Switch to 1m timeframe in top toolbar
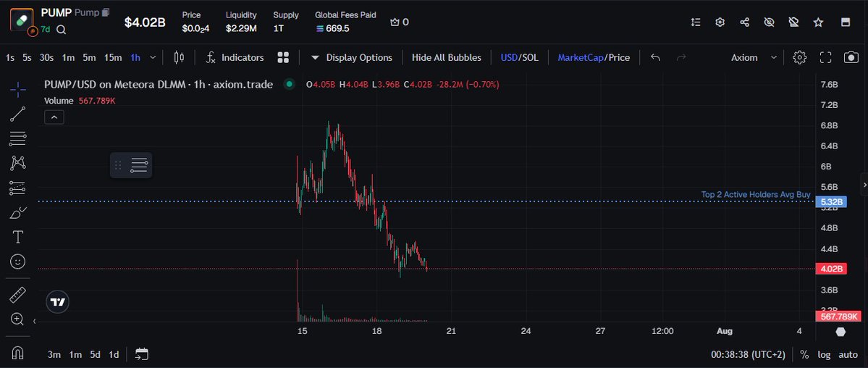 68,57
